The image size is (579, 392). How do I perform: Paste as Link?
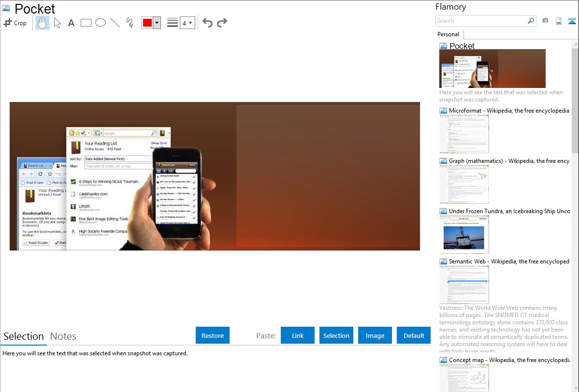coord(298,335)
